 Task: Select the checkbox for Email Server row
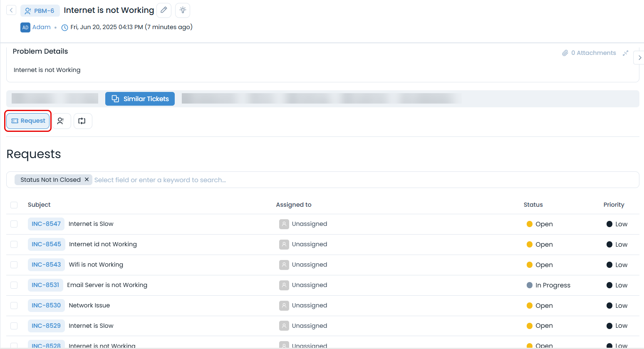pyautogui.click(x=14, y=285)
